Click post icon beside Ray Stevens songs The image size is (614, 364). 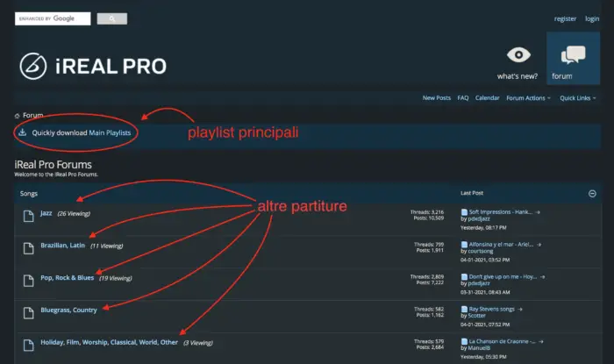pos(464,310)
